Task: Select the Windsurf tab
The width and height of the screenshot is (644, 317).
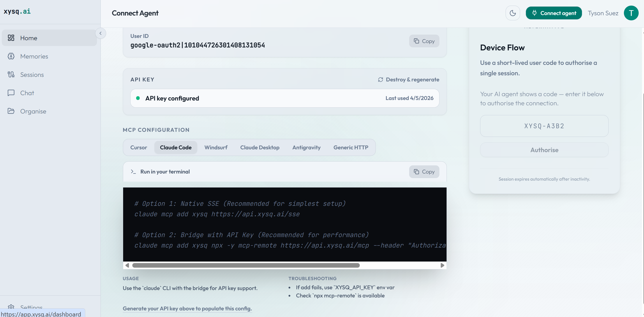Action: point(216,147)
